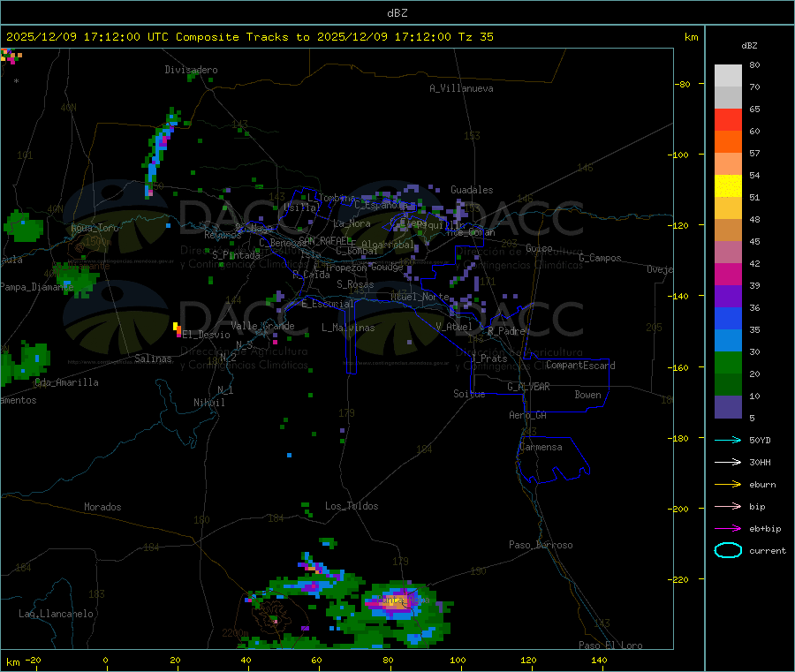Image resolution: width=795 pixels, height=672 pixels.
Task: Click the Morados place label
Action: [102, 507]
